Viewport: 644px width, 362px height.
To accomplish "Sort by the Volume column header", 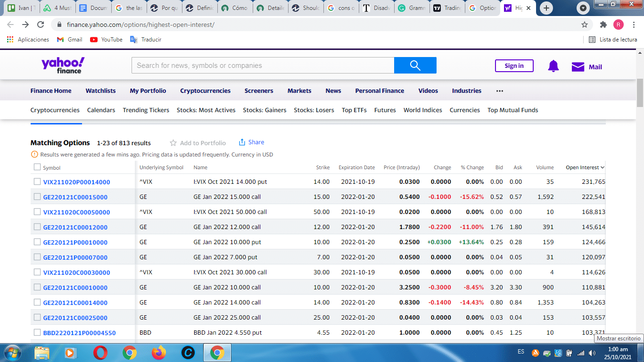I will click(x=545, y=167).
